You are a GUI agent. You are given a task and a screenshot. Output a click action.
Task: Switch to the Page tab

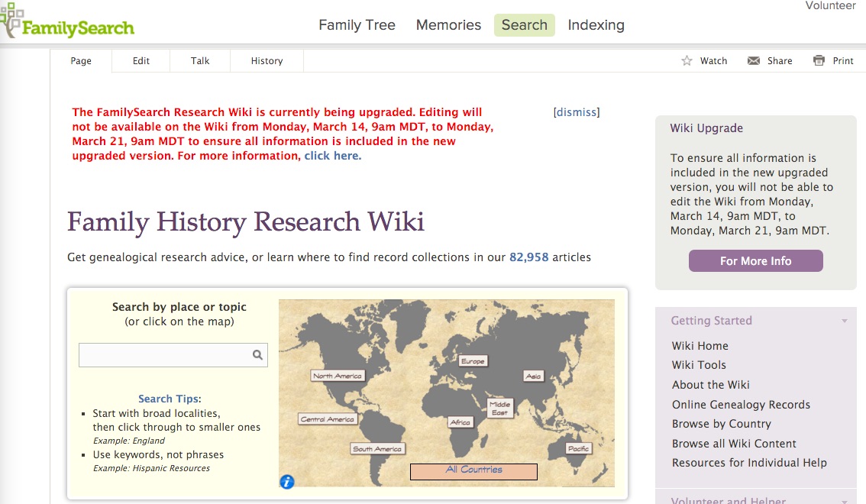click(81, 61)
